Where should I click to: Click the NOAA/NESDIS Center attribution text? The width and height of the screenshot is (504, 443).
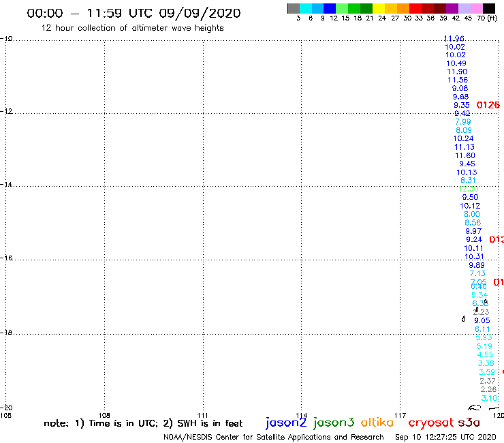(274, 438)
